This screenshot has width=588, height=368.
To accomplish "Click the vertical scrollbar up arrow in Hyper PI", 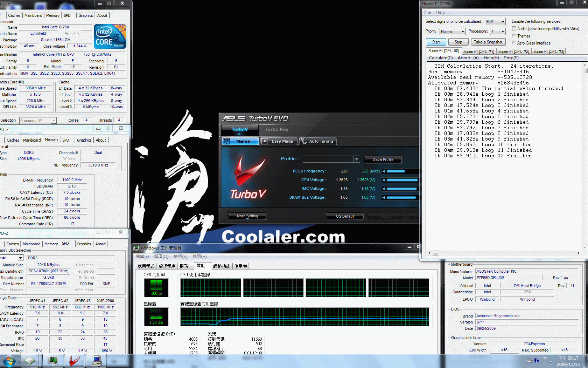I will [584, 65].
